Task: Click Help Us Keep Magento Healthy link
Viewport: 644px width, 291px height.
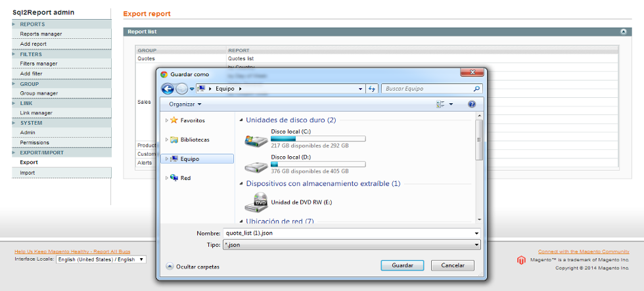Action: (x=72, y=252)
